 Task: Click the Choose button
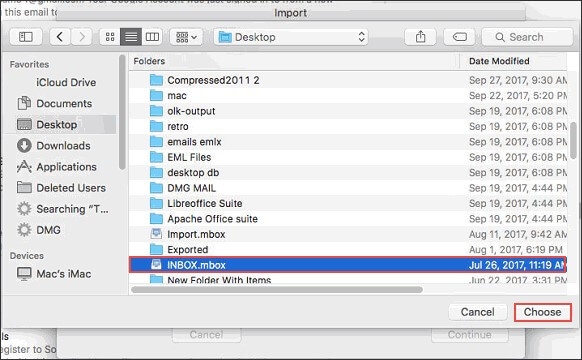coord(542,312)
